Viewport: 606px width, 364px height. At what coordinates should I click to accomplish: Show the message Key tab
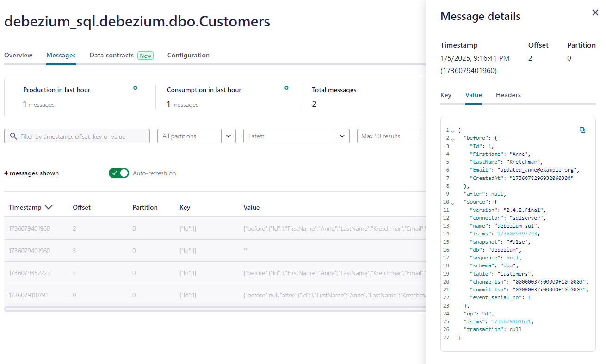point(446,95)
